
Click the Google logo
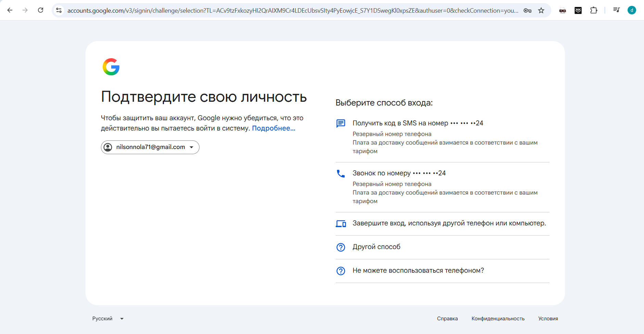tap(111, 67)
